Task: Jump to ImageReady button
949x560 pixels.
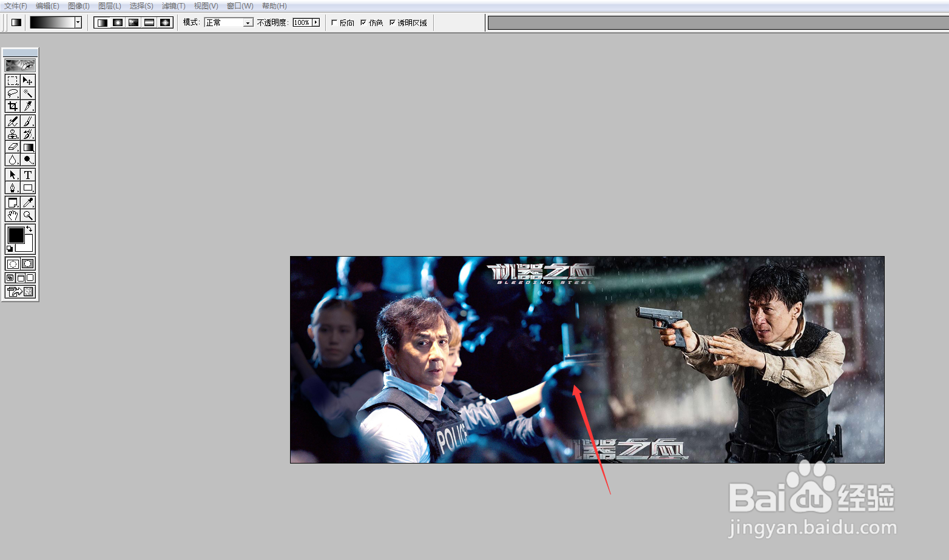Action: pos(20,292)
